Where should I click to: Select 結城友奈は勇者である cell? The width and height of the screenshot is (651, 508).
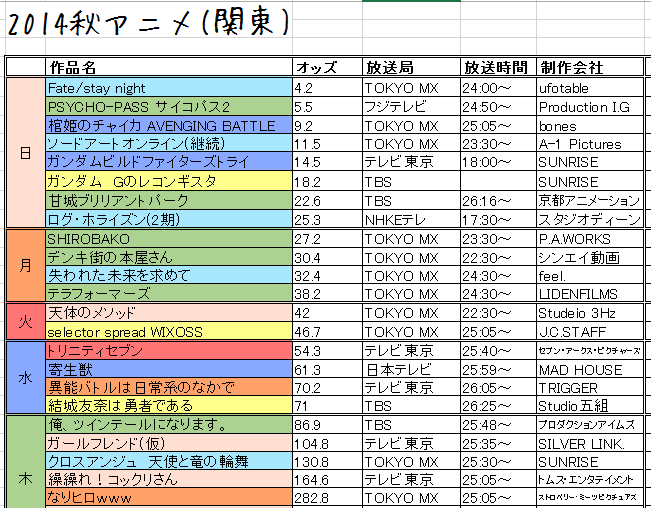coord(169,404)
